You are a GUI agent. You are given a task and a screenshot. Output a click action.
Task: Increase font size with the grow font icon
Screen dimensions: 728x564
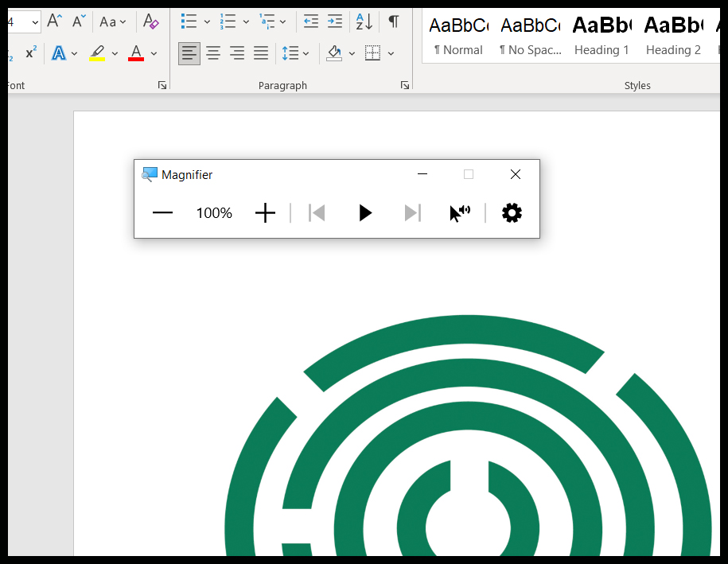pyautogui.click(x=55, y=21)
